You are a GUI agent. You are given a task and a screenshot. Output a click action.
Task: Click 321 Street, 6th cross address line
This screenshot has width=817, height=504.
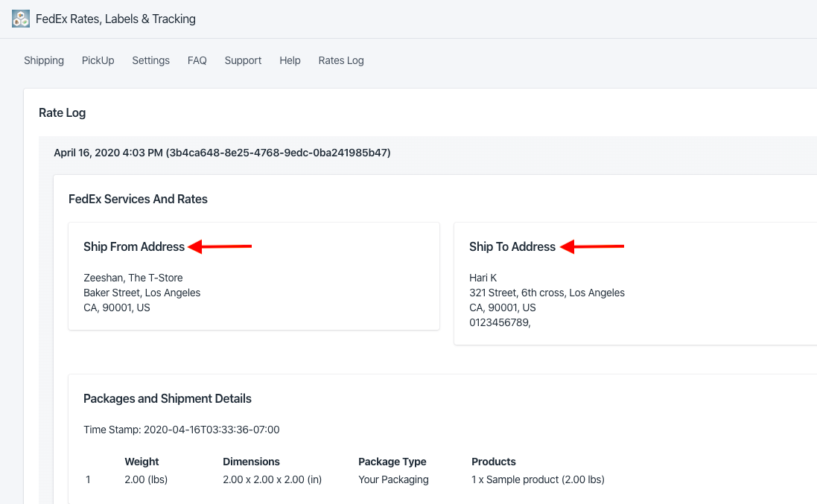pos(547,293)
